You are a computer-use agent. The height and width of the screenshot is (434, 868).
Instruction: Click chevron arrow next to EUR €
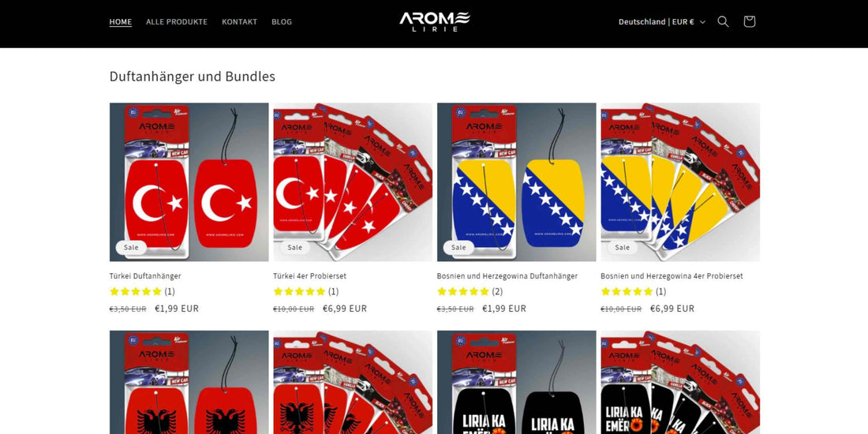702,22
